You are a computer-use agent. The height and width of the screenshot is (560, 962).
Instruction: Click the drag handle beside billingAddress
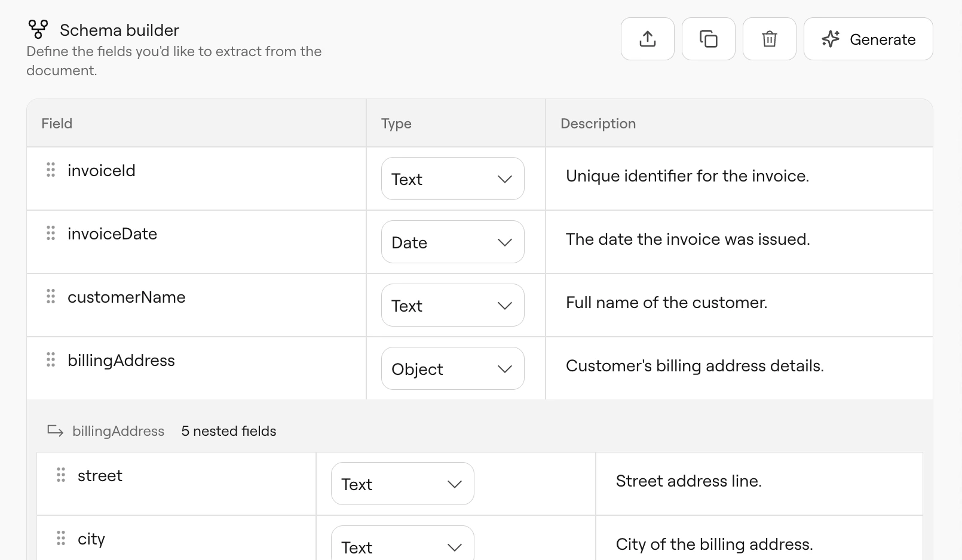[51, 359]
